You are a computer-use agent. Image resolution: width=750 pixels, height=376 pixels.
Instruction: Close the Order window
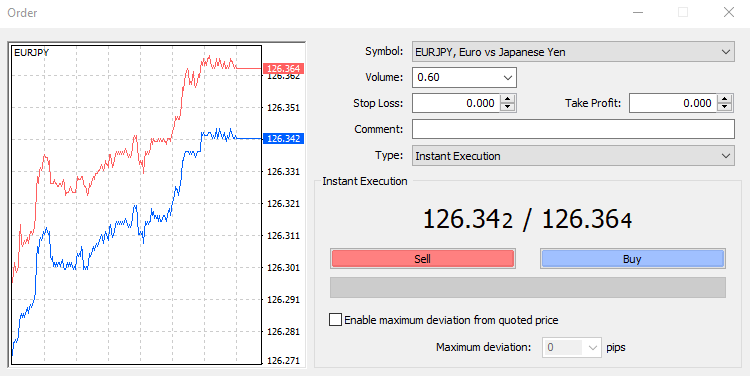pos(728,12)
